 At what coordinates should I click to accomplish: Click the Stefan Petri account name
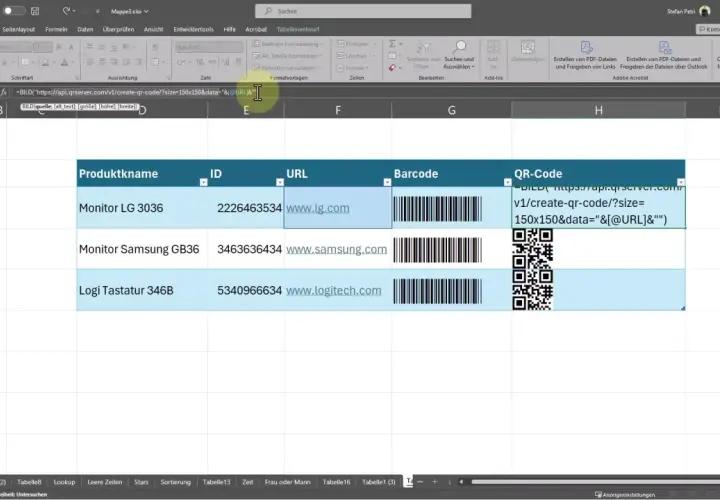pyautogui.click(x=681, y=11)
